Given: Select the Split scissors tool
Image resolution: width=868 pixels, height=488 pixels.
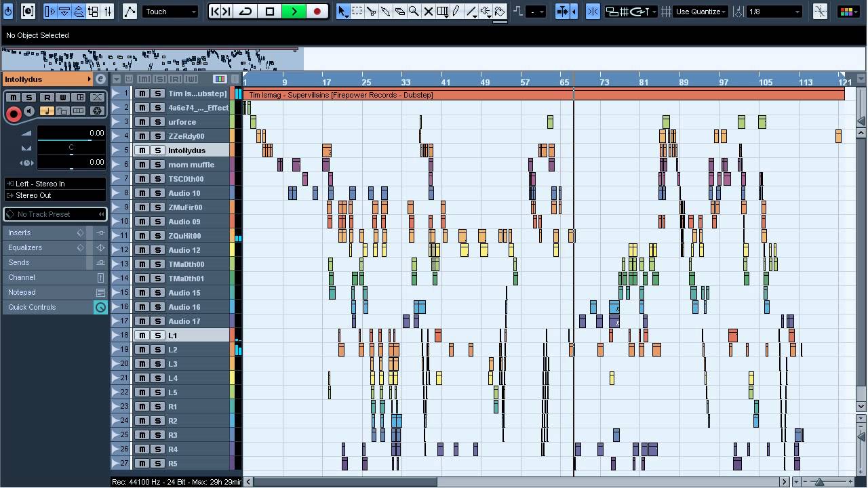Looking at the screenshot, I should pos(371,12).
